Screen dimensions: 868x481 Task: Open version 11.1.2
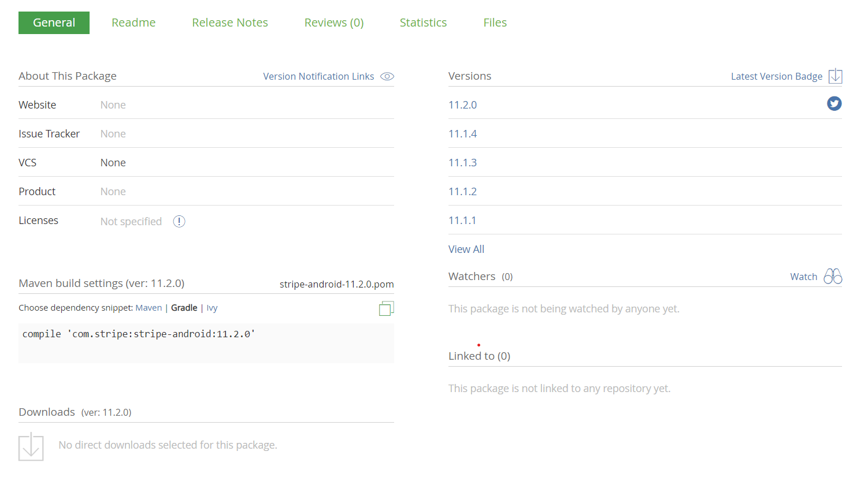click(462, 191)
